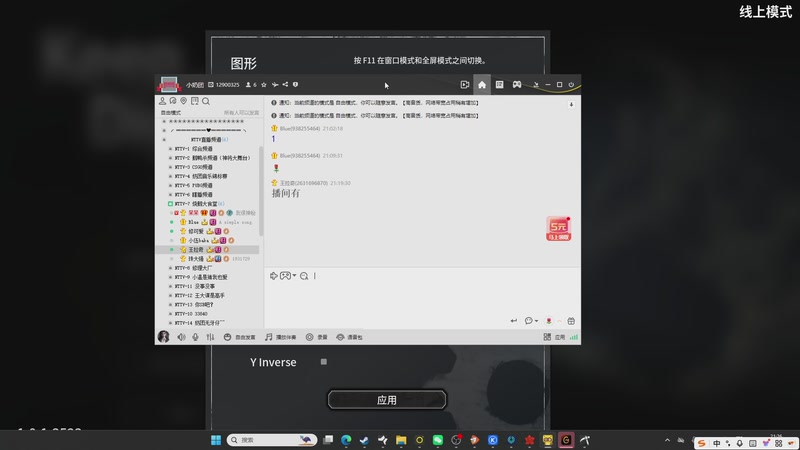Expand the MTTV-3 sub-channel
Image resolution: width=800 pixels, height=450 pixels.
click(x=170, y=167)
